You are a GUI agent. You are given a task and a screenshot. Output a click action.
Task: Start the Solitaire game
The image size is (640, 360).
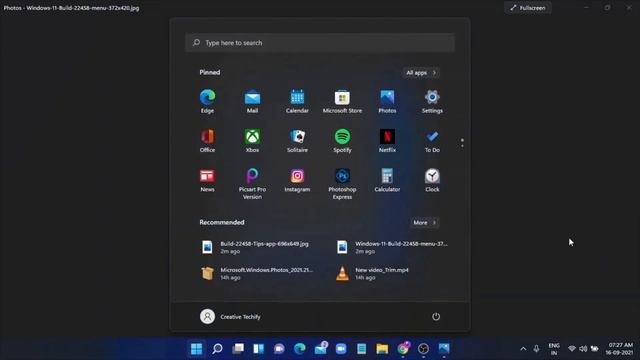click(x=297, y=140)
